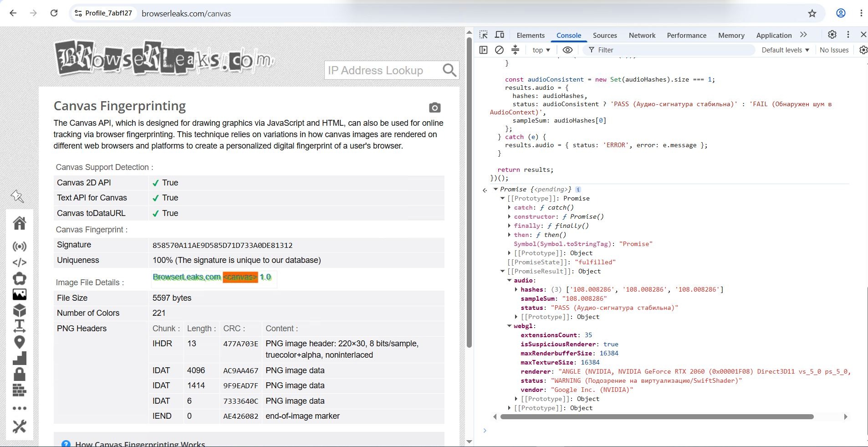Open console sidebar settings gear
The width and height of the screenshot is (868, 447).
pos(863,50)
